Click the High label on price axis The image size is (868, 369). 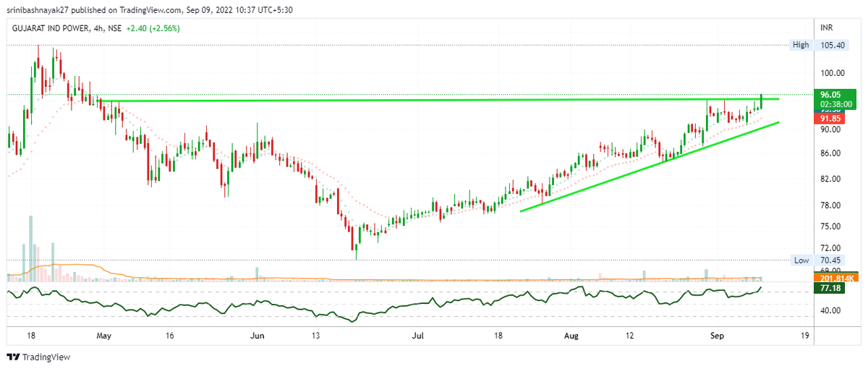point(801,45)
